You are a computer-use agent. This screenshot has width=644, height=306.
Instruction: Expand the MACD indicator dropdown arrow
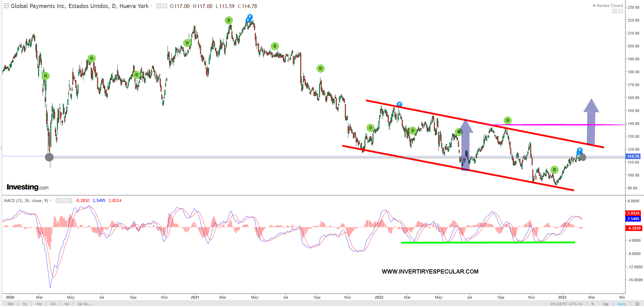(51, 201)
